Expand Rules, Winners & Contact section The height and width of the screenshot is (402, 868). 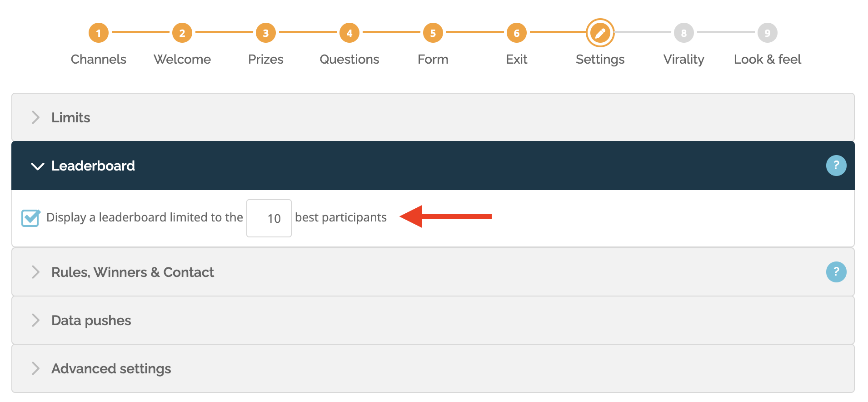pos(433,272)
